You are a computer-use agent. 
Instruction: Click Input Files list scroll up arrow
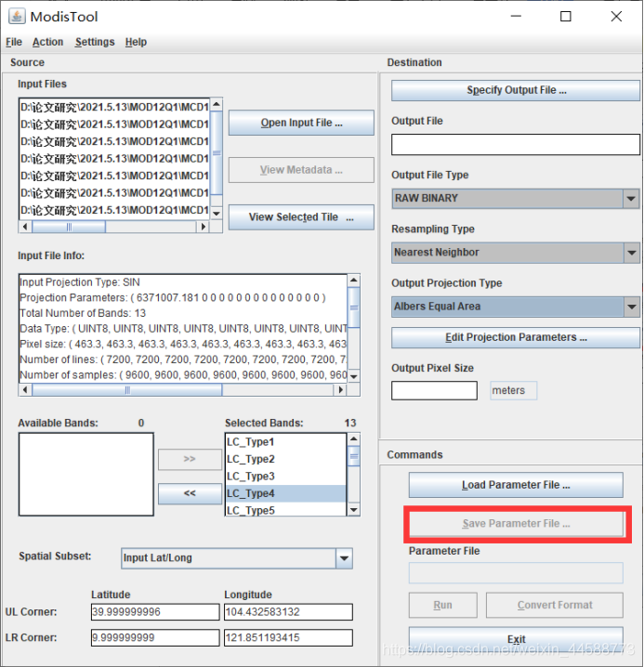217,104
